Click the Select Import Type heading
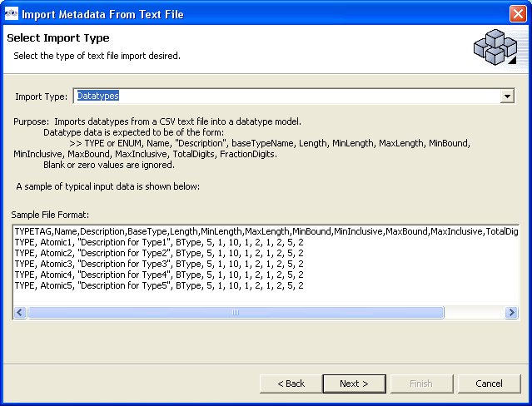The width and height of the screenshot is (532, 406). click(58, 37)
